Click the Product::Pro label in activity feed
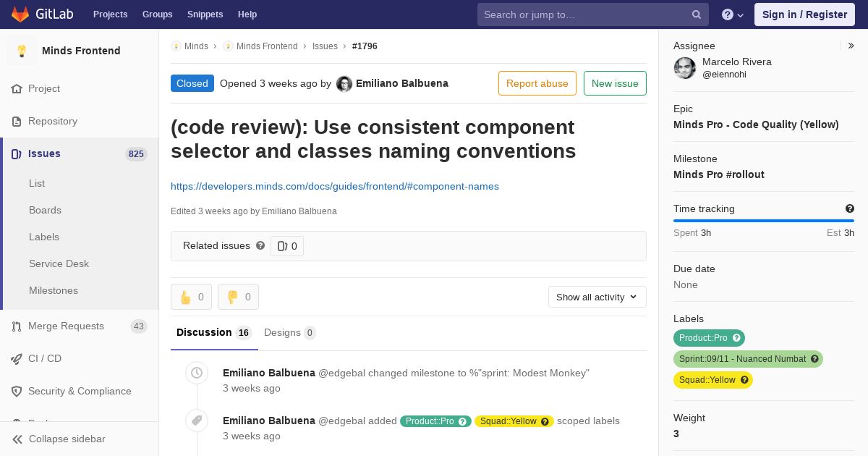The height and width of the screenshot is (456, 868). pos(435,421)
